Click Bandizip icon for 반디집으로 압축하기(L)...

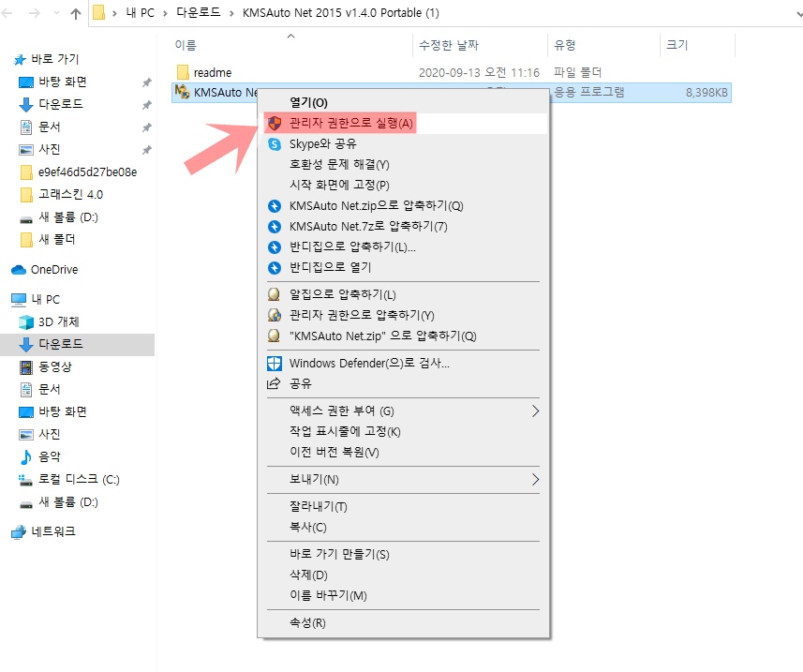tap(275, 246)
